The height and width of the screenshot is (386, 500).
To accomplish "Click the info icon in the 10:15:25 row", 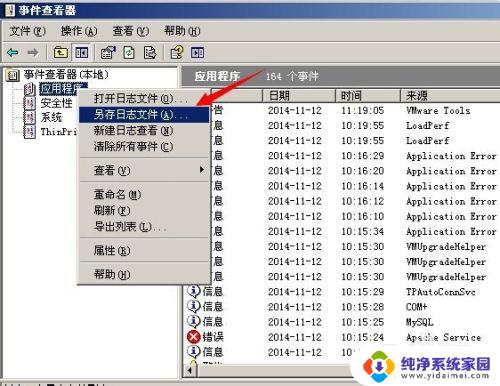I will [194, 321].
